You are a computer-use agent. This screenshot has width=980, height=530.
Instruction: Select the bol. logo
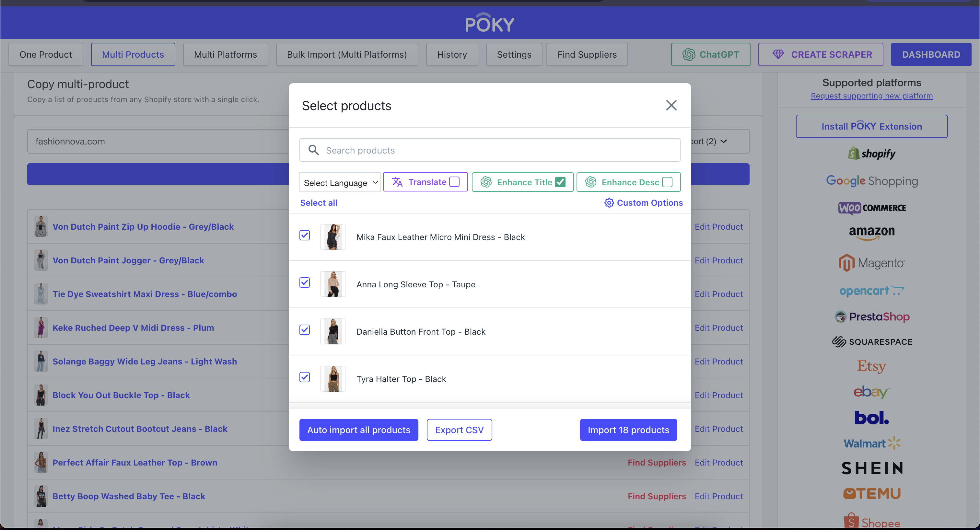point(871,418)
